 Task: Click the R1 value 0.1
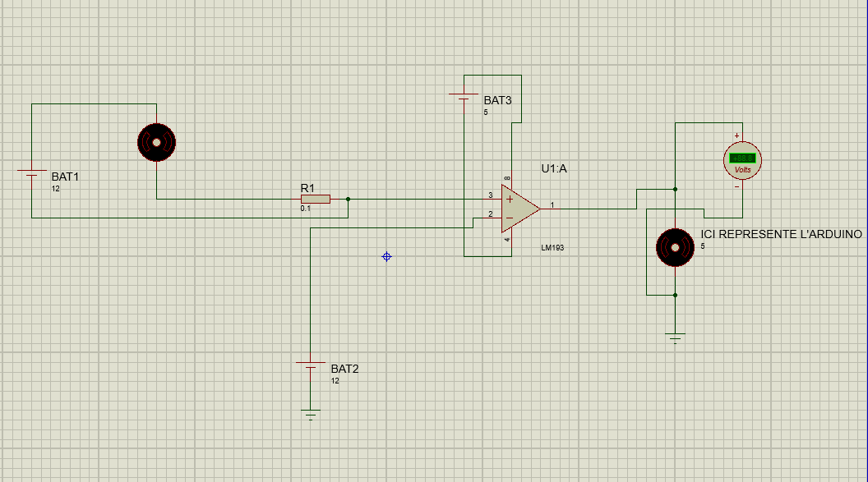pos(306,209)
